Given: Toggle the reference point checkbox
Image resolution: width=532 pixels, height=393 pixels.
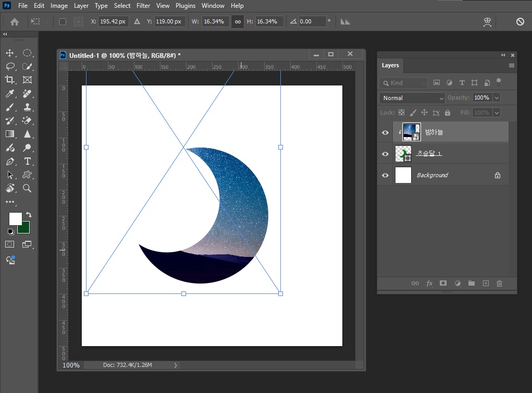Looking at the screenshot, I should (63, 22).
